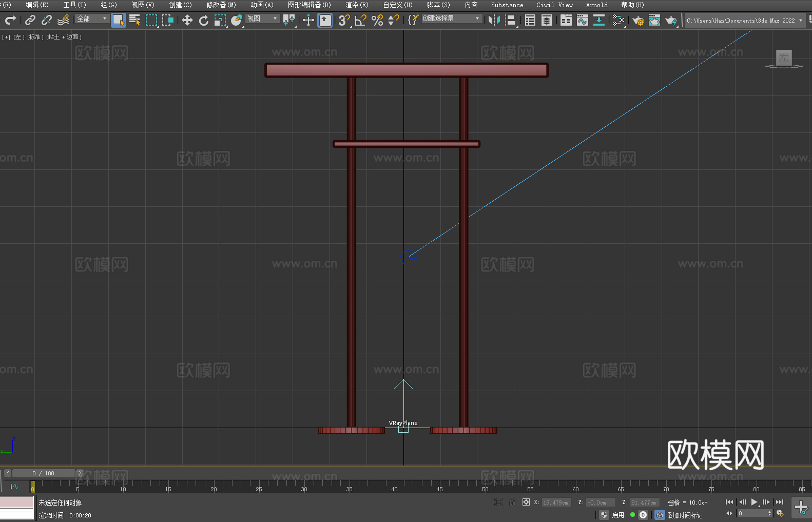The width and height of the screenshot is (812, 522).
Task: Open Schematic View from toolbar
Action: coord(598,21)
